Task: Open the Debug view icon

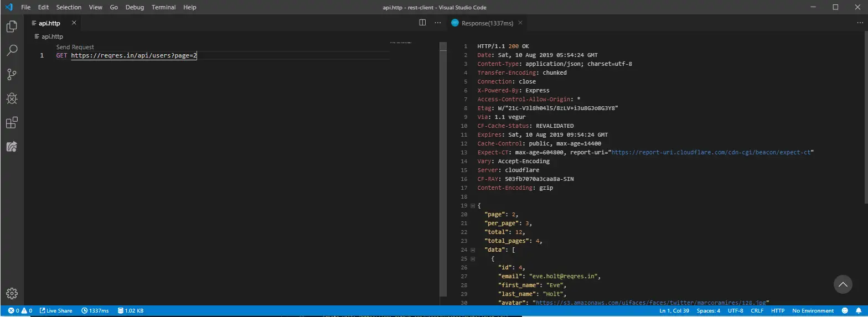Action: click(12, 98)
